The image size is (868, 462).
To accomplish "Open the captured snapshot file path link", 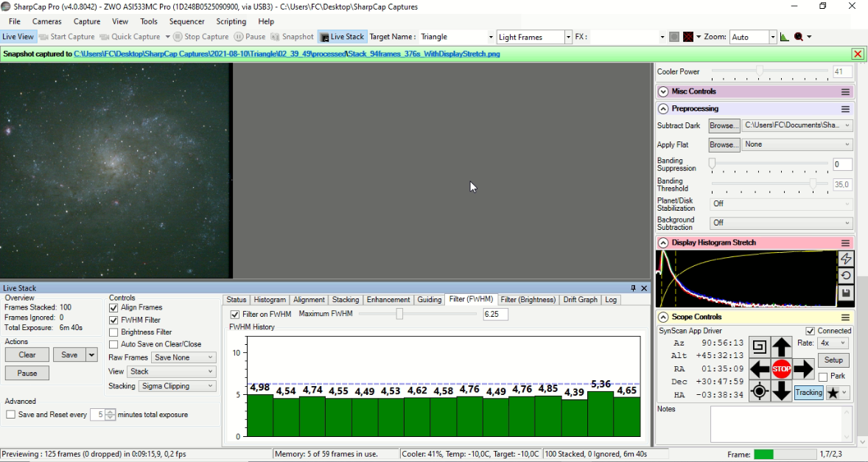I will [x=287, y=55].
